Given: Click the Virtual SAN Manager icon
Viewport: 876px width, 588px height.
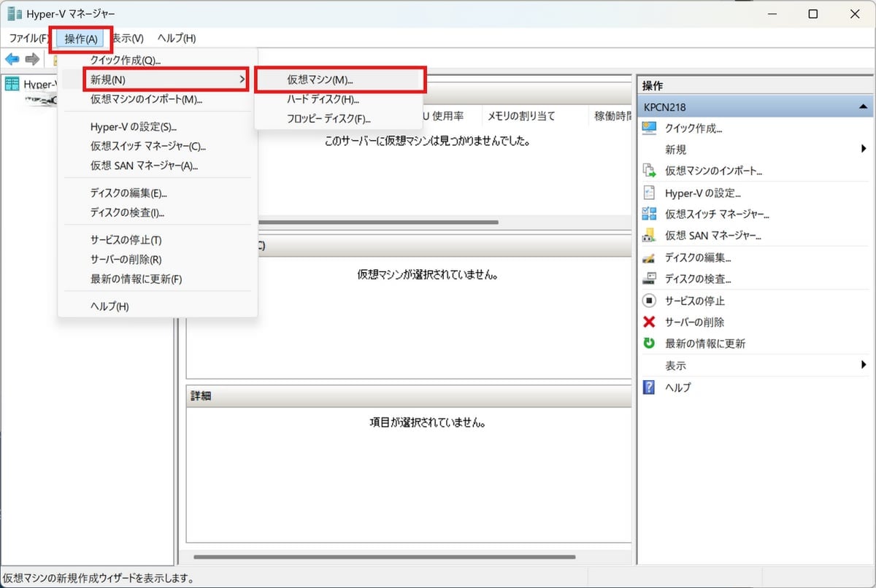Looking at the screenshot, I should (x=649, y=236).
